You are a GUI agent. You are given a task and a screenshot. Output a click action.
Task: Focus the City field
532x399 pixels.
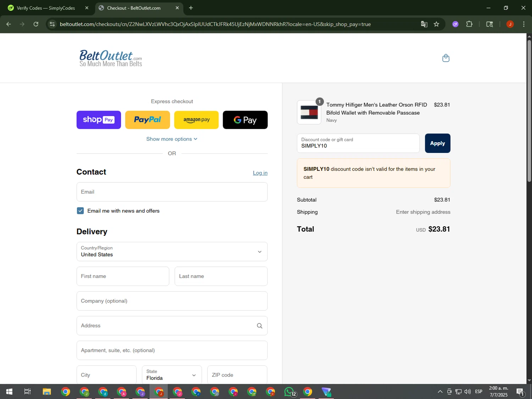point(106,375)
